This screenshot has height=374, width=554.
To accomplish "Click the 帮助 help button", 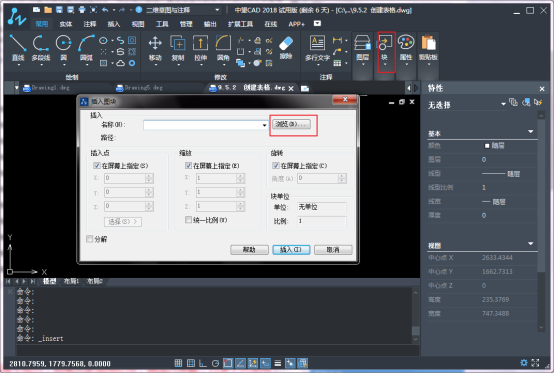I will (x=249, y=250).
